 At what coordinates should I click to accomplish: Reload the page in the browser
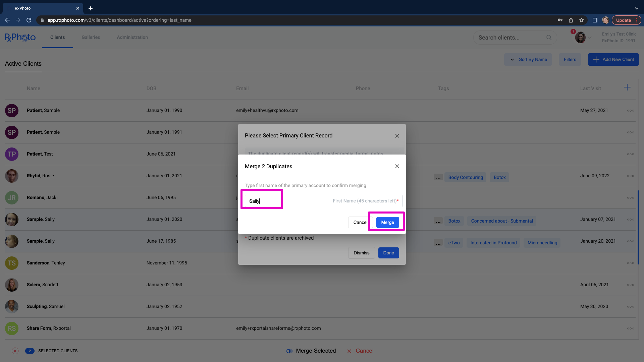point(29,20)
